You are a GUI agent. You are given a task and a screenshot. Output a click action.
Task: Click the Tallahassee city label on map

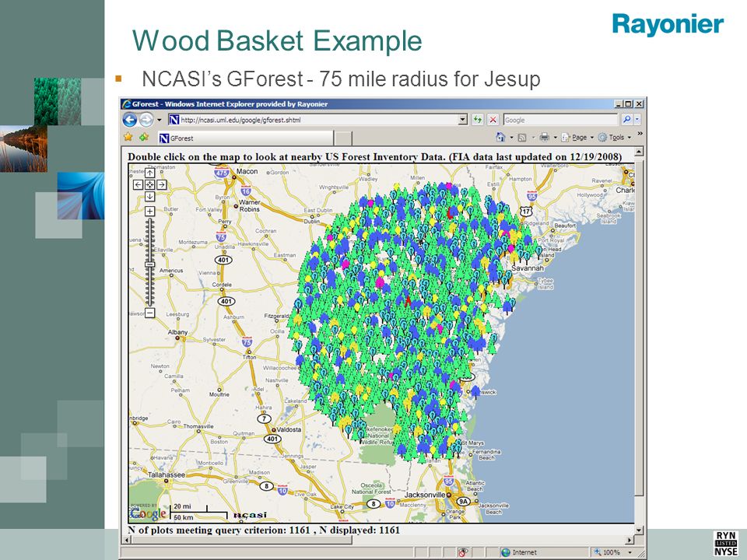[x=167, y=474]
